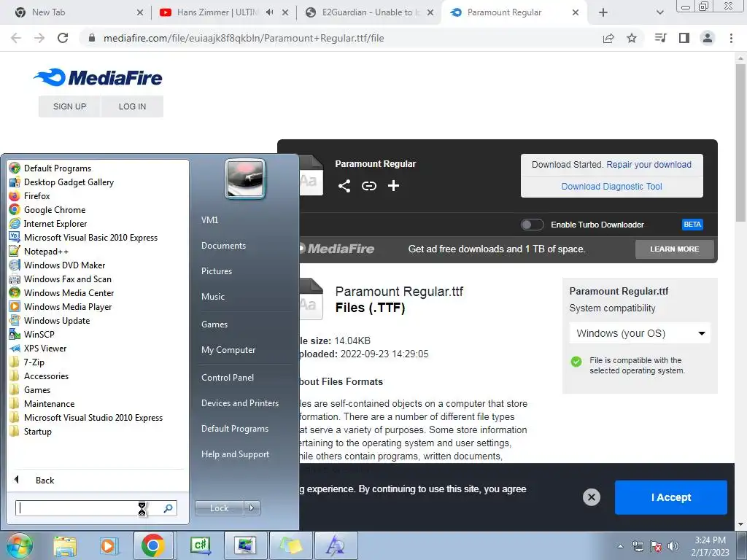Dismiss the cookie banner with X
Image resolution: width=747 pixels, height=560 pixels.
[591, 497]
